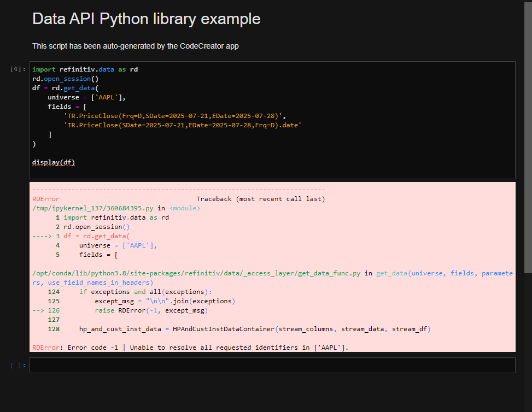
Task: Click the '[4]:' cell execution prompt
Action: pos(18,69)
